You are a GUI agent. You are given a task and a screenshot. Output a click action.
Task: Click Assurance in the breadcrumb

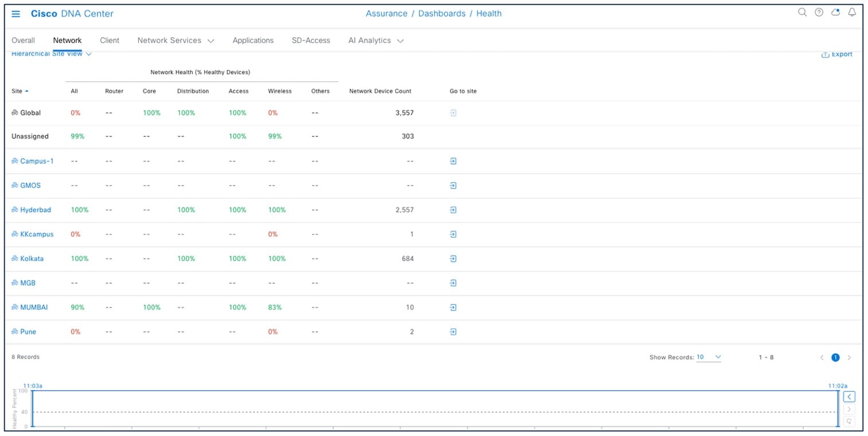click(x=386, y=14)
